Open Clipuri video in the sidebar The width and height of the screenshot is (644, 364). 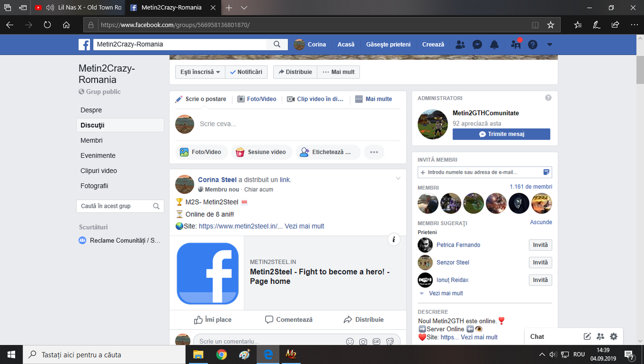99,171
